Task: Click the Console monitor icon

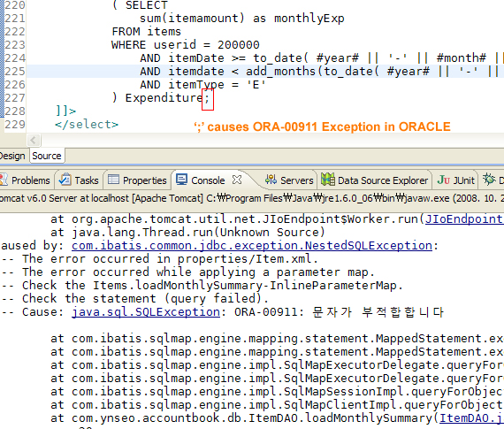Action: (181, 180)
